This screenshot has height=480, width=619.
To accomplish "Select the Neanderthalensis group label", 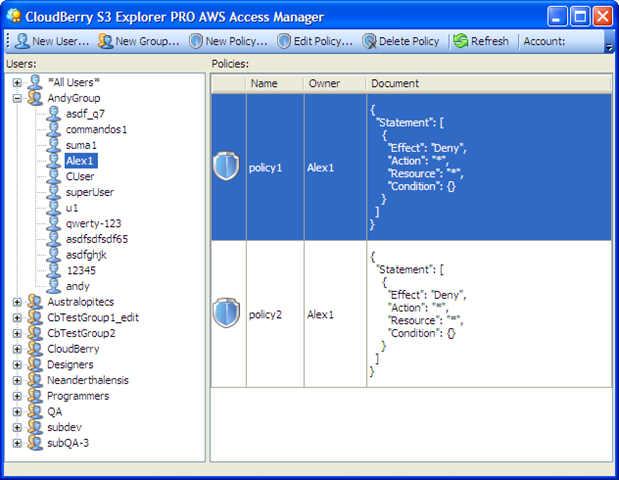I will coord(88,380).
